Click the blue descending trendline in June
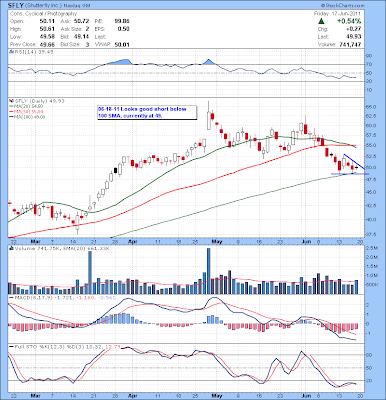The width and height of the screenshot is (386, 400). (354, 162)
